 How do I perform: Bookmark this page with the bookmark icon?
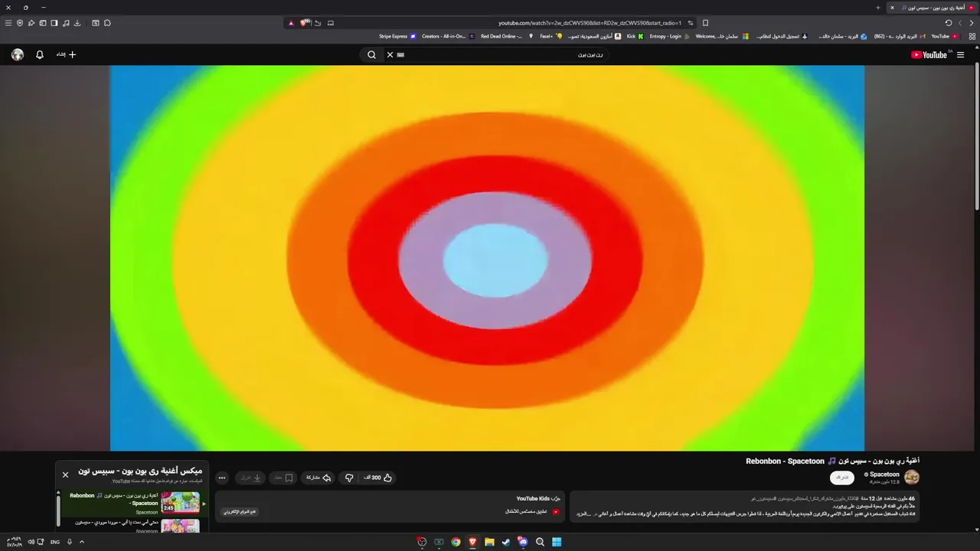pos(705,23)
